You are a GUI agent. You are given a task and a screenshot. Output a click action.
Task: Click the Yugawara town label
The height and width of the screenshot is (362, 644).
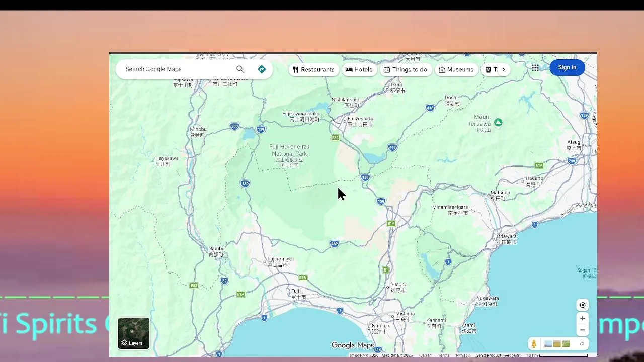click(x=488, y=301)
